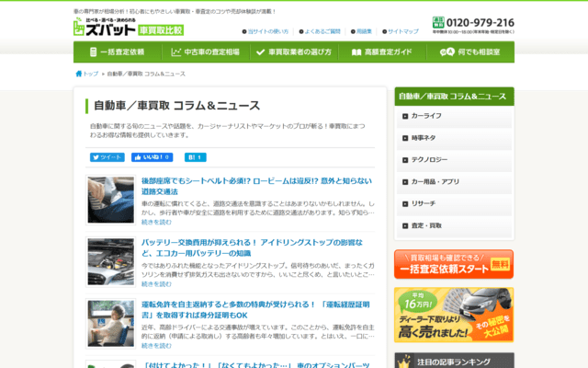Select テクノロジー category in sidebar
This screenshot has height=368, width=588.
click(454, 160)
